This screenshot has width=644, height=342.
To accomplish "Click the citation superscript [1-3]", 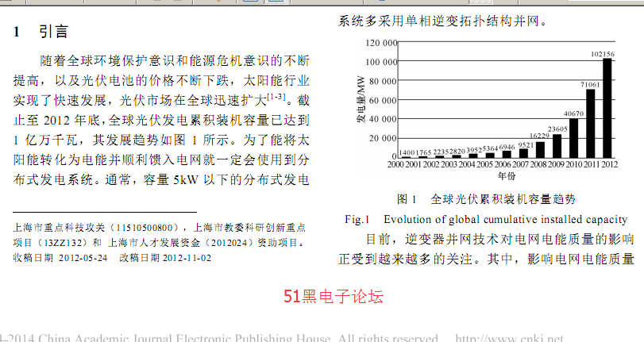I will click(x=276, y=97).
